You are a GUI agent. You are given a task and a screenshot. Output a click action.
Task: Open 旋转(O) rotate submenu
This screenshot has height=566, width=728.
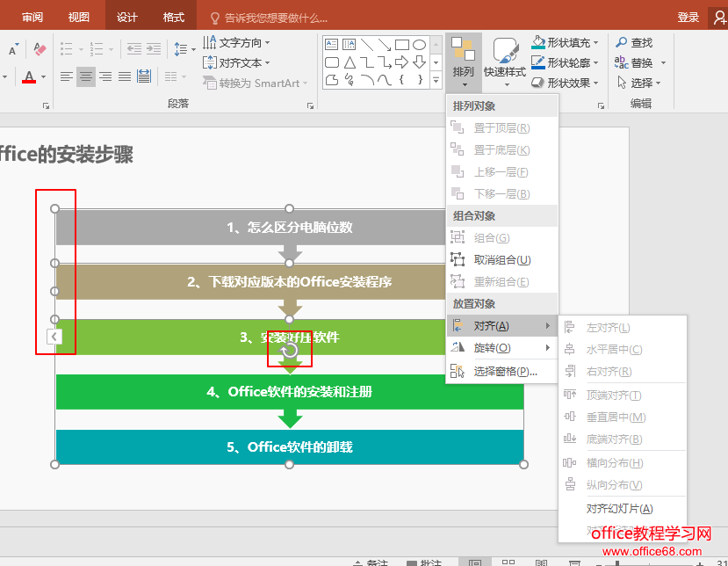(502, 348)
